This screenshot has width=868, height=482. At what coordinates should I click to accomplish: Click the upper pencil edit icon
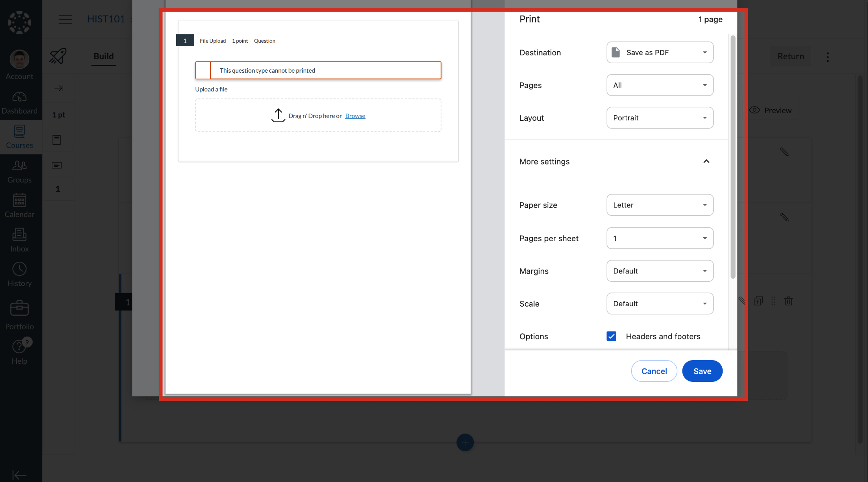784,152
